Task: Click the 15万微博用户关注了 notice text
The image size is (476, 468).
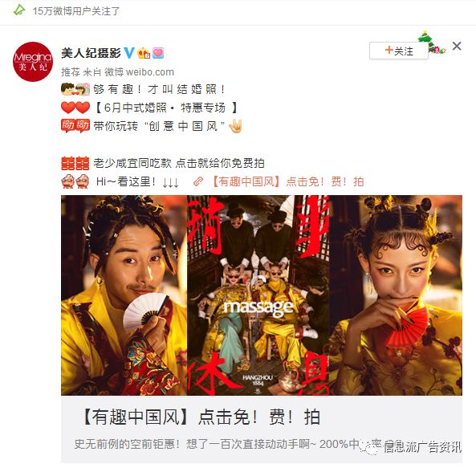Action: 76,11
